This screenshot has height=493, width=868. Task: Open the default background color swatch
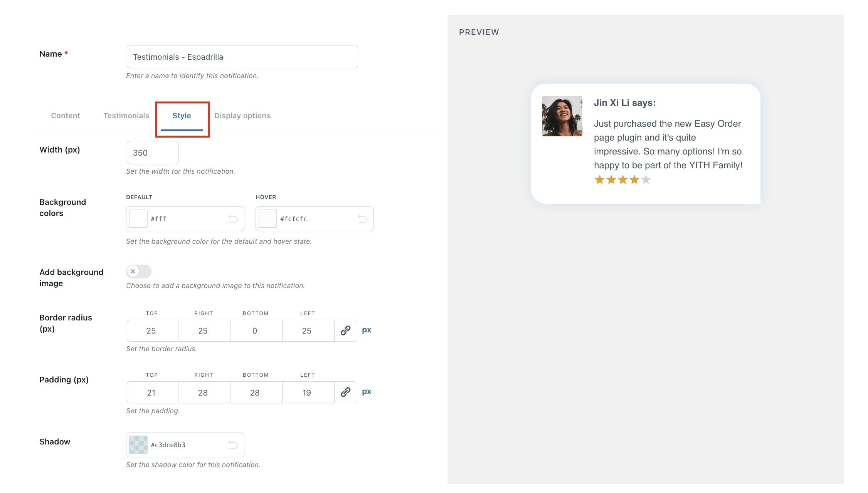pos(138,219)
